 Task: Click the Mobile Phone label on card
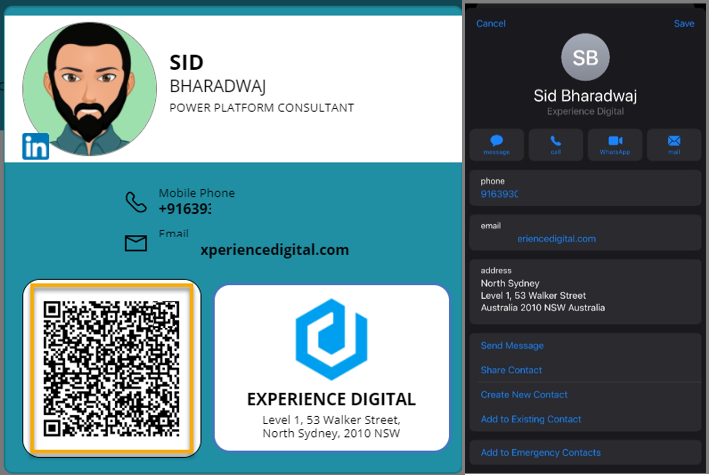coord(197,193)
